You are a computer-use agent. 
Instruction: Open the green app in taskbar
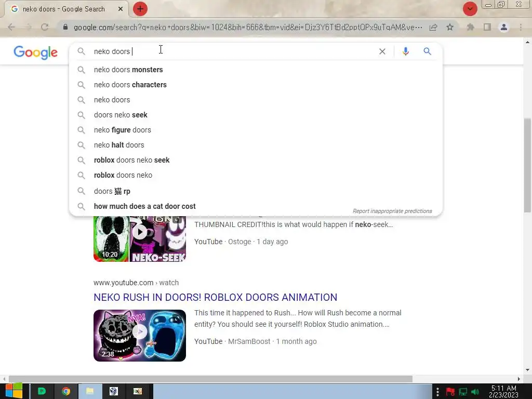[x=42, y=391]
